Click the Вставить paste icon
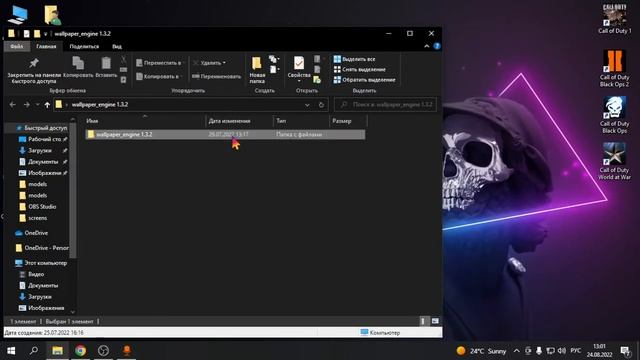 click(x=106, y=63)
